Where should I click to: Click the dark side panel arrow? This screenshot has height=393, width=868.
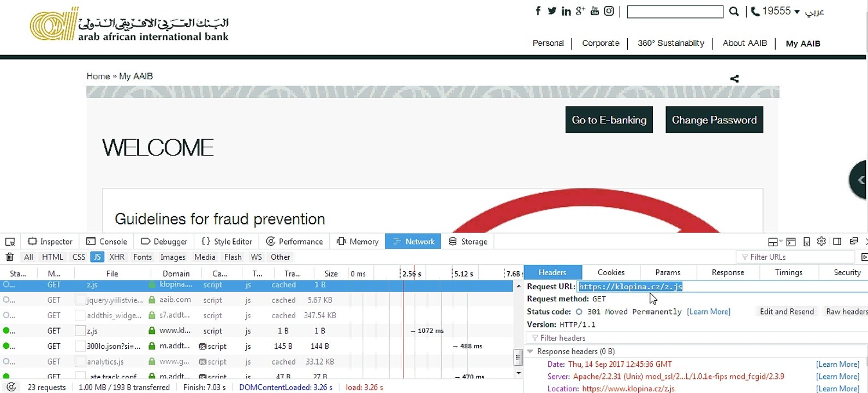[859, 180]
